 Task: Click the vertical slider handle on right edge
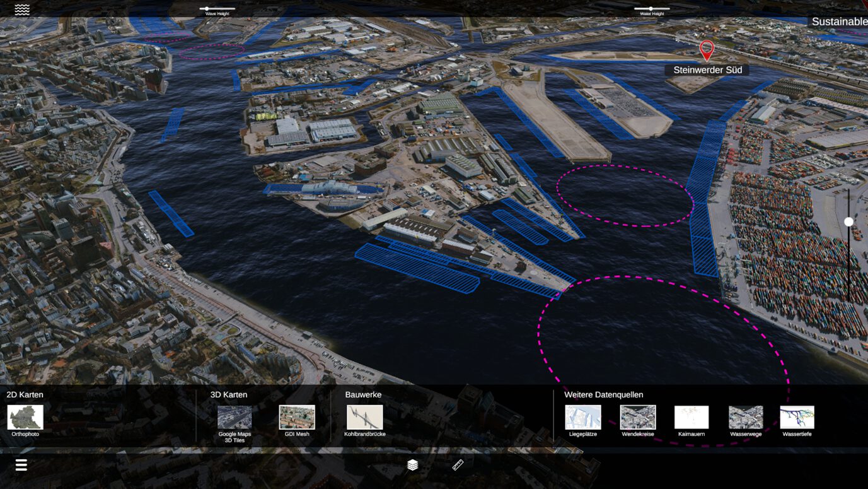848,221
